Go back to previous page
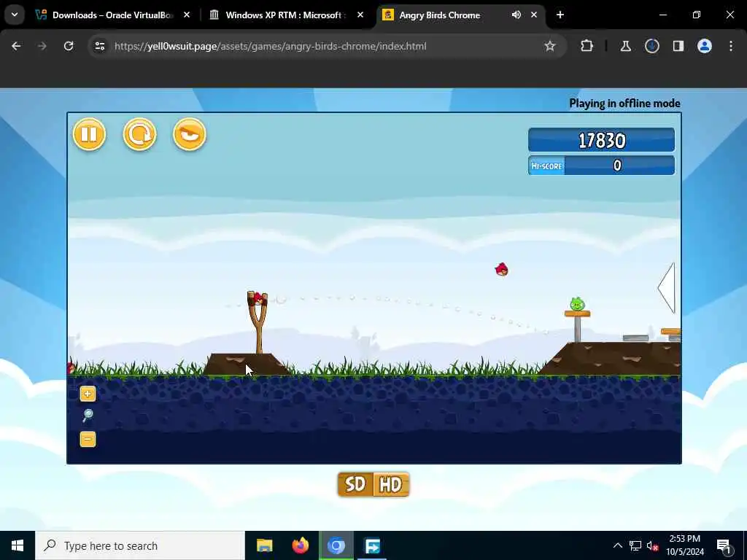The image size is (747, 560). (16, 46)
